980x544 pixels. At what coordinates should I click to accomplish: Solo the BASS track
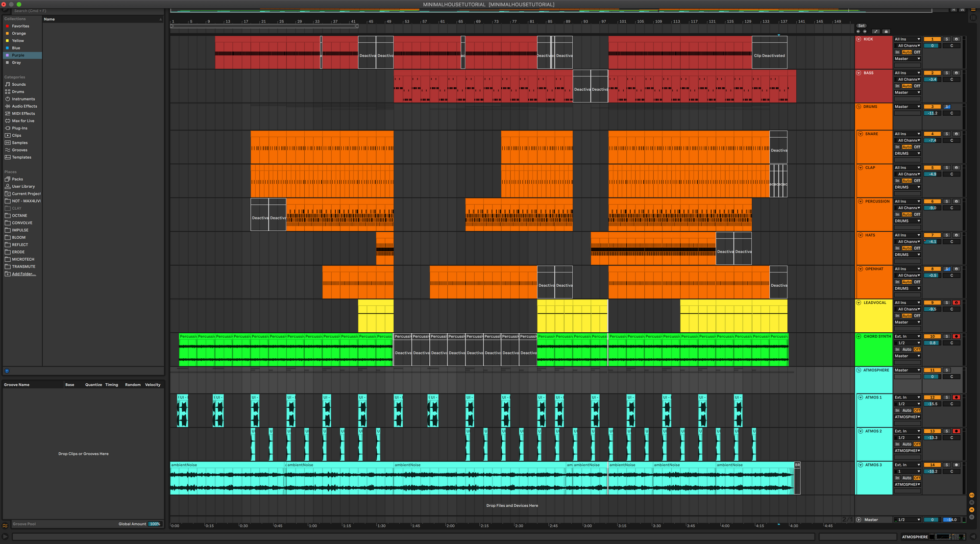click(947, 73)
